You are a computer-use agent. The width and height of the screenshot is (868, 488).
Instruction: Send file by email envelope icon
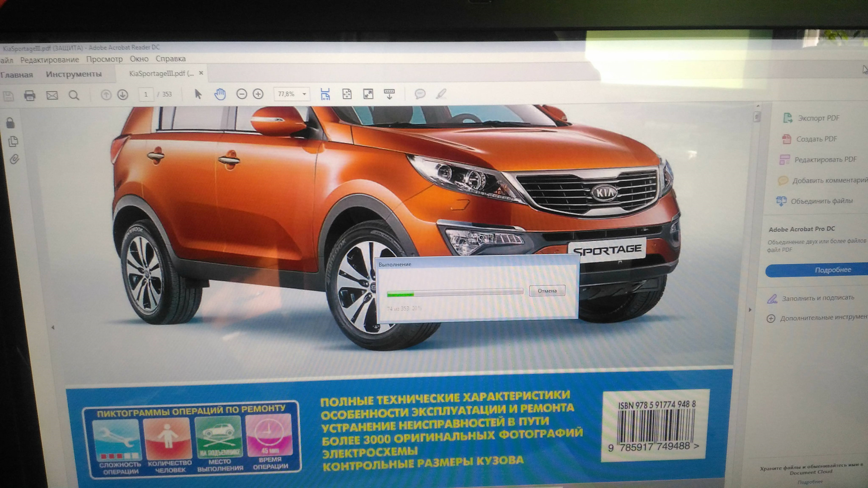pos(52,95)
